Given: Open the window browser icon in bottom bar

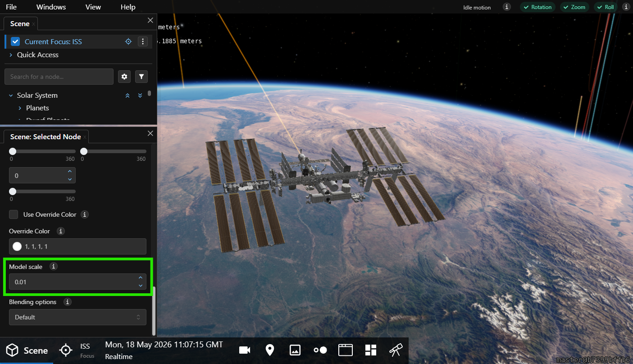Looking at the screenshot, I should tap(346, 350).
